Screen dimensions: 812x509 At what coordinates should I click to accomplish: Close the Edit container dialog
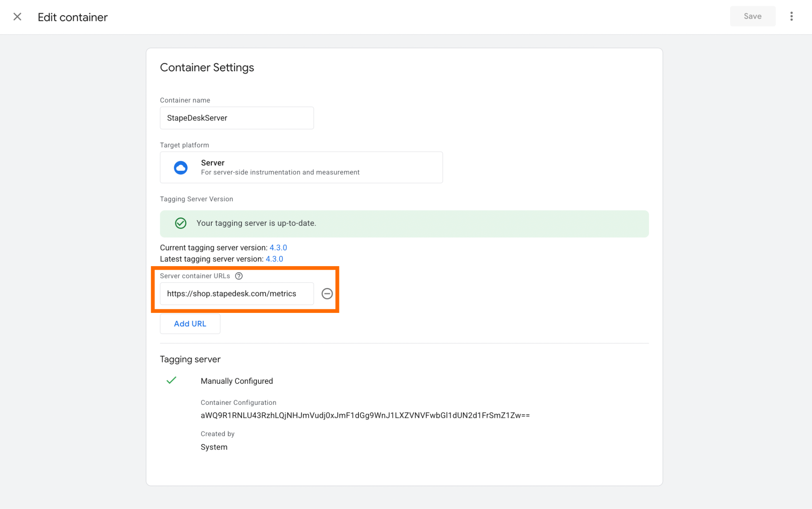pos(17,17)
